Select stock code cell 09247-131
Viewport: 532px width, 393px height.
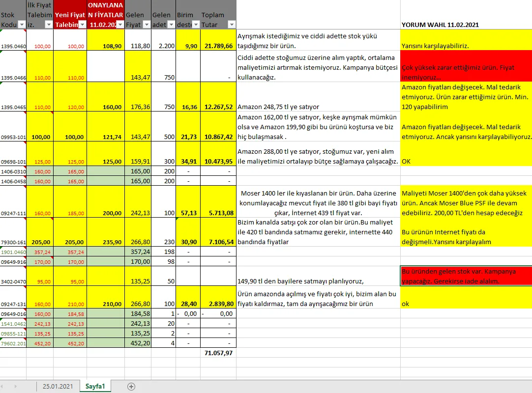click(13, 297)
